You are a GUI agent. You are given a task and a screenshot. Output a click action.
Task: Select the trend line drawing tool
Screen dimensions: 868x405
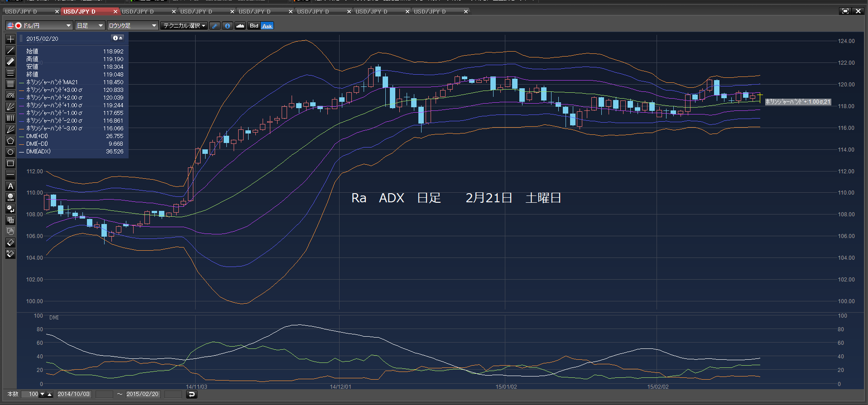(x=10, y=50)
